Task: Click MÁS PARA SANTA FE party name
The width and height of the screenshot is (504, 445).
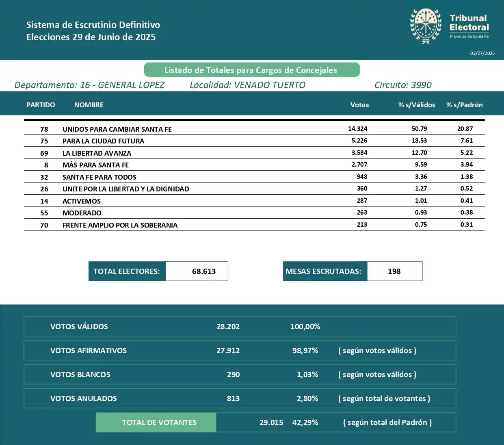Action: click(95, 165)
